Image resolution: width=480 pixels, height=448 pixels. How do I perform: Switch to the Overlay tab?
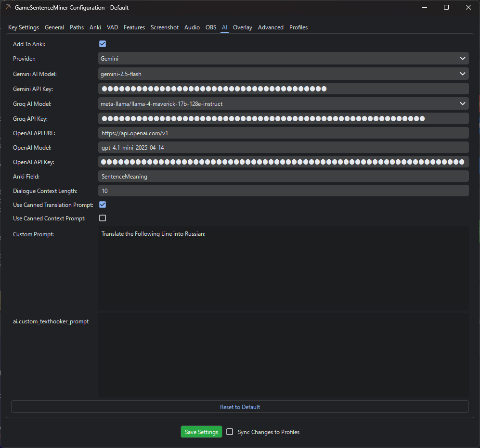pos(242,27)
